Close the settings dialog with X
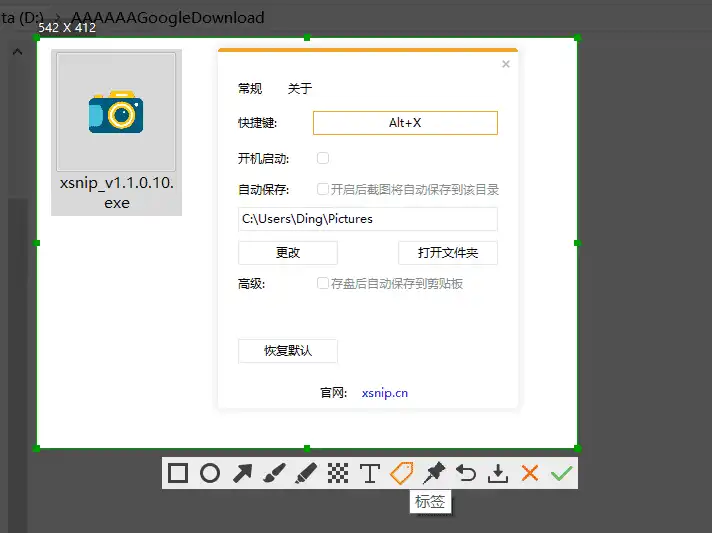 506,64
